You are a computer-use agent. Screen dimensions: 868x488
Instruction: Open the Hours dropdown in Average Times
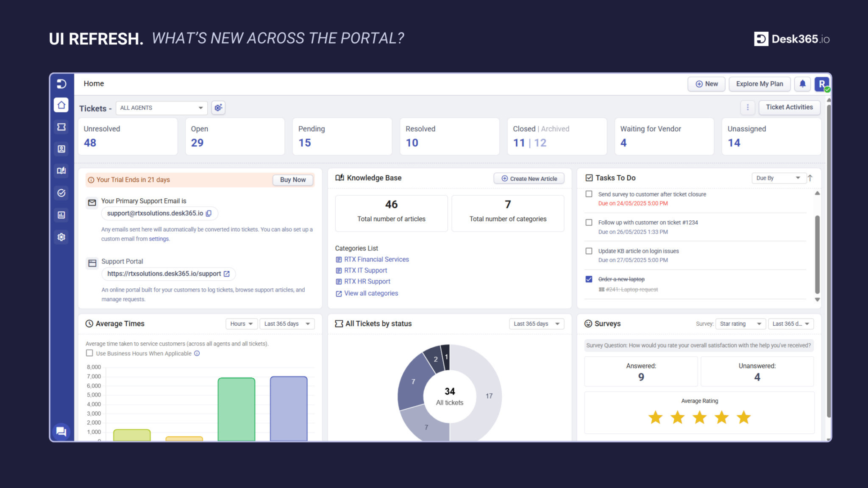[241, 323]
